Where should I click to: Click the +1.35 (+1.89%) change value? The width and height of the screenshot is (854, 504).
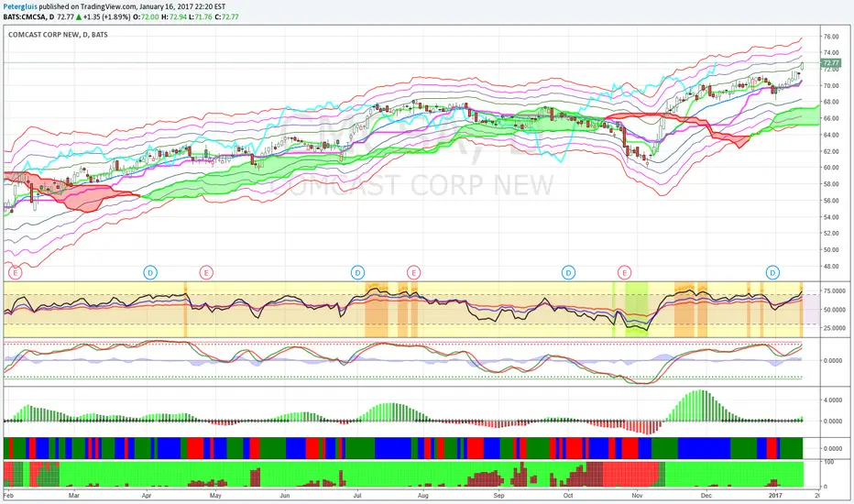click(106, 16)
